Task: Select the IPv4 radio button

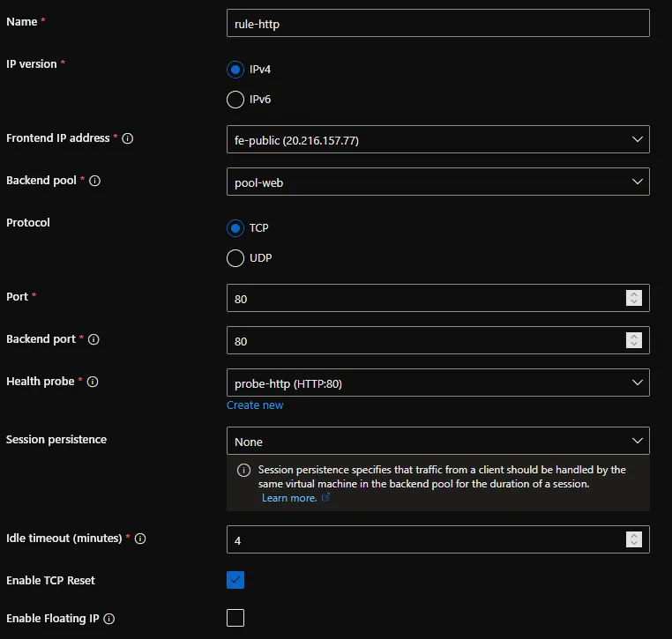Action: (x=235, y=70)
